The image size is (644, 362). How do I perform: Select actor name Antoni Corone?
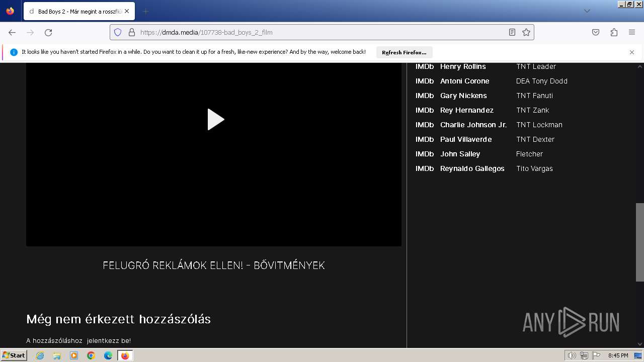(x=464, y=81)
